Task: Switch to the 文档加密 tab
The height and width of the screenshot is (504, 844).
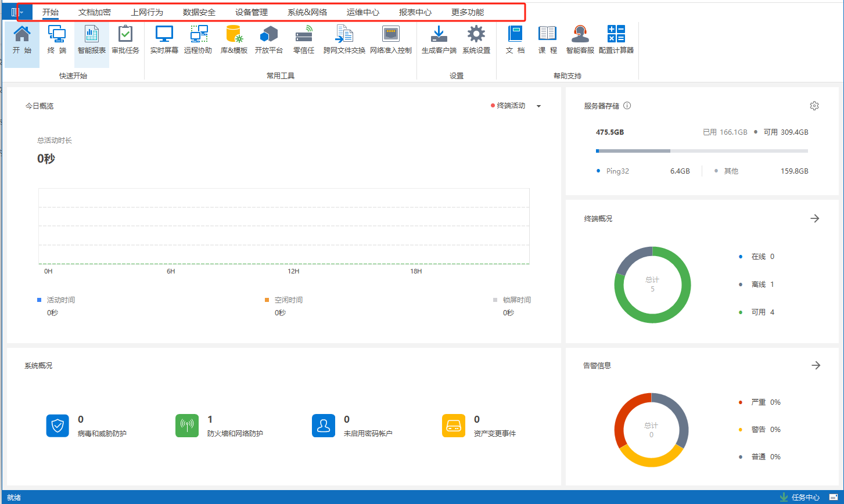Action: pos(95,12)
